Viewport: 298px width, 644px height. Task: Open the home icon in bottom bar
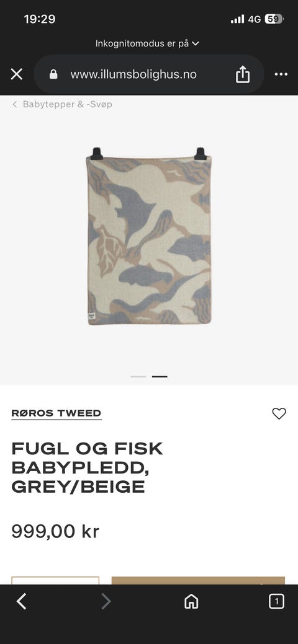(191, 602)
